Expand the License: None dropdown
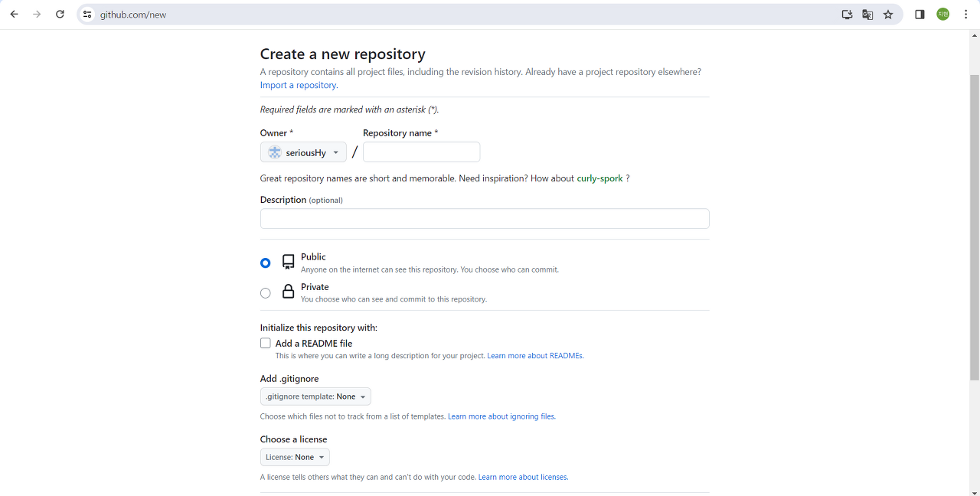This screenshot has height=496, width=980. (x=295, y=457)
